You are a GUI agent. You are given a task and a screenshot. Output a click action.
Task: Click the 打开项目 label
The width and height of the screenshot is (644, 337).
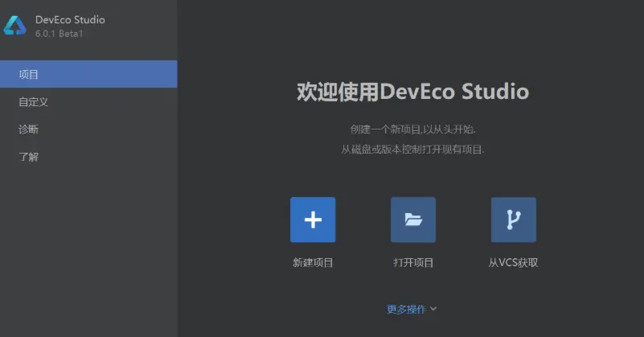coord(413,263)
